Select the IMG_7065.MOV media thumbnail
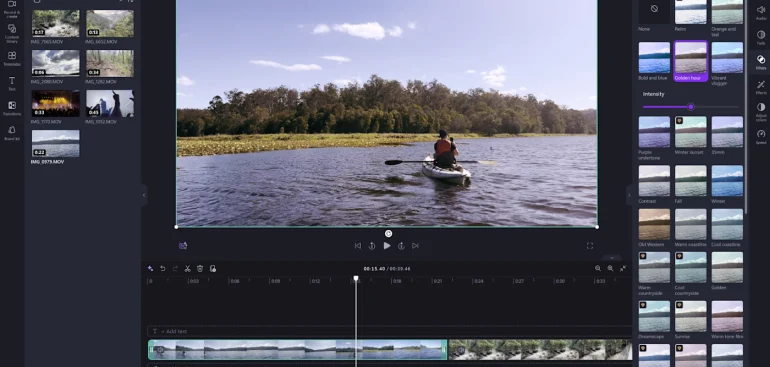This screenshot has height=367, width=770. [x=55, y=23]
